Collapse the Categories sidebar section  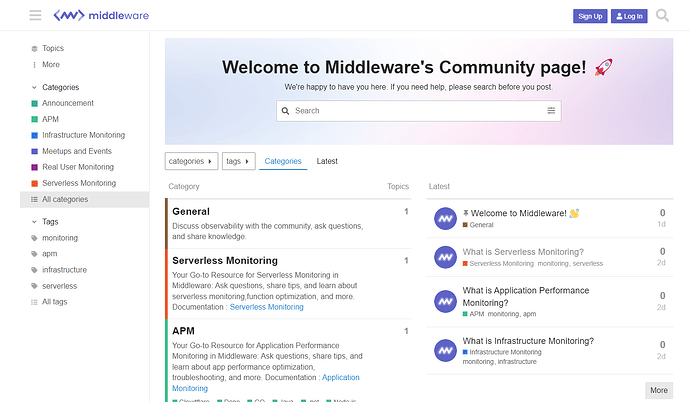tap(56, 88)
